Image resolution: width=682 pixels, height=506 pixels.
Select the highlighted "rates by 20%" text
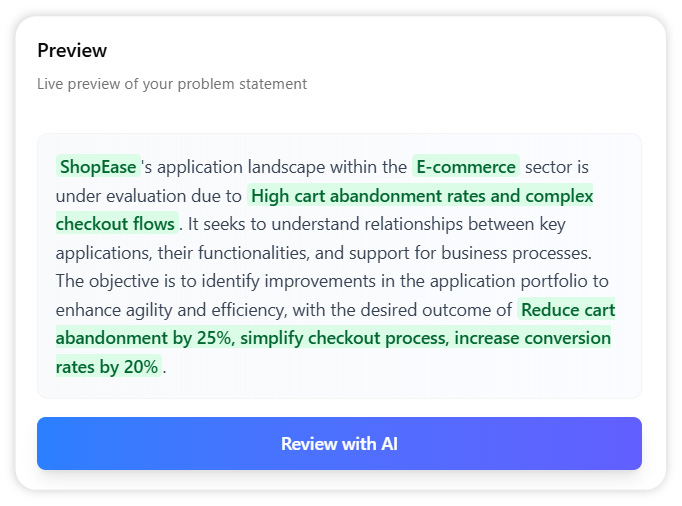(x=107, y=366)
